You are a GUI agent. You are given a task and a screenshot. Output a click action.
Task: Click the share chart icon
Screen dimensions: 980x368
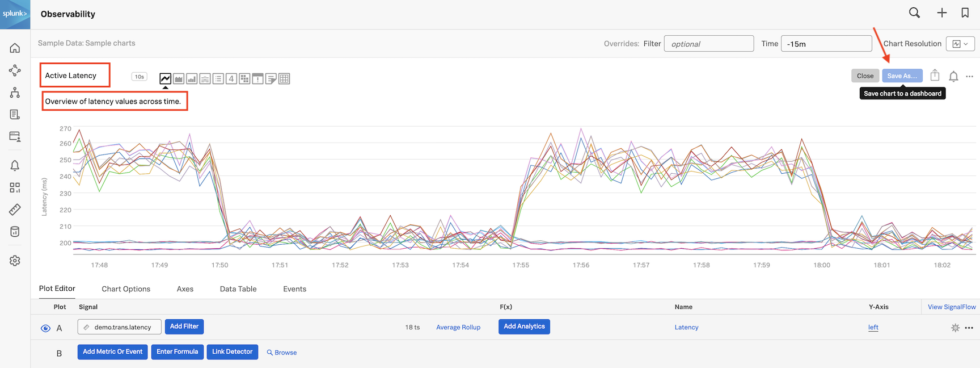935,76
